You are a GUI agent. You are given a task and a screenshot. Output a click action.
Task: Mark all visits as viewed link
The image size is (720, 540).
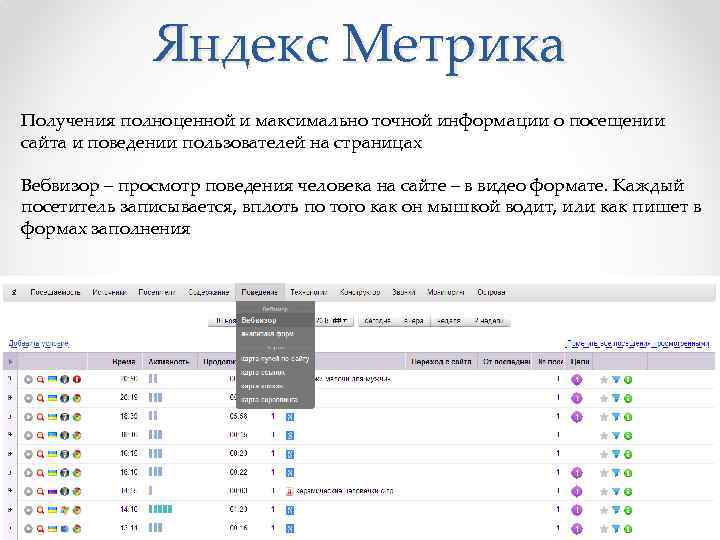[638, 343]
